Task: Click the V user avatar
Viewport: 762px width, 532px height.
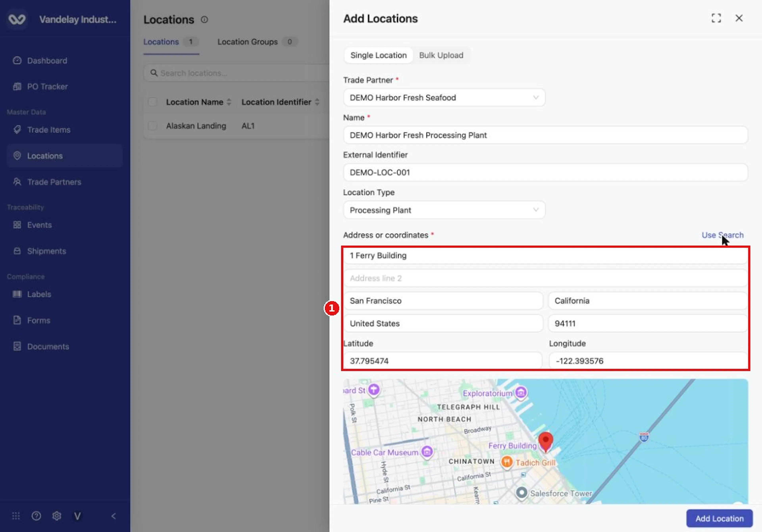Action: 77,516
